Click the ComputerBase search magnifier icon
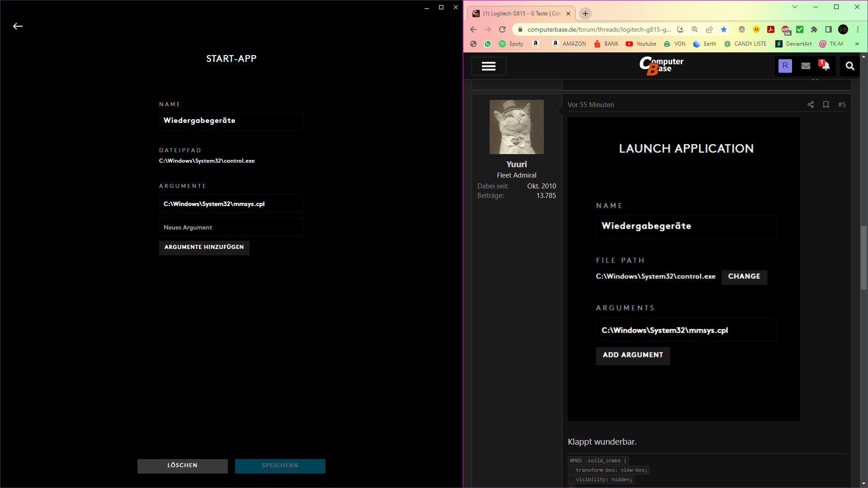The image size is (868, 488). (x=850, y=66)
